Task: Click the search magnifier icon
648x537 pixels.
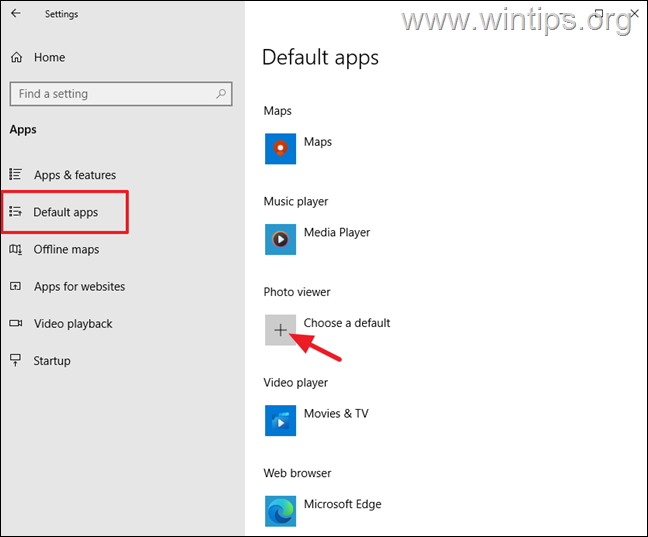Action: pos(221,94)
